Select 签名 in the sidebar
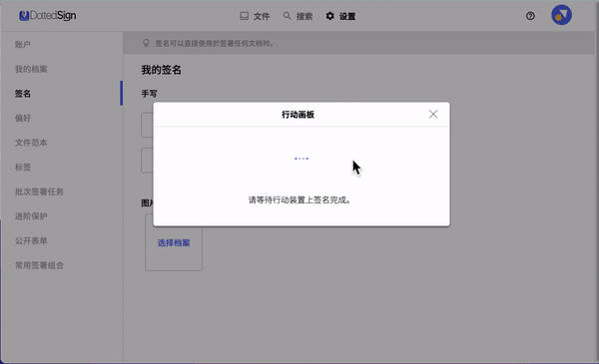Screen dimensions: 599x364 pyautogui.click(x=23, y=94)
